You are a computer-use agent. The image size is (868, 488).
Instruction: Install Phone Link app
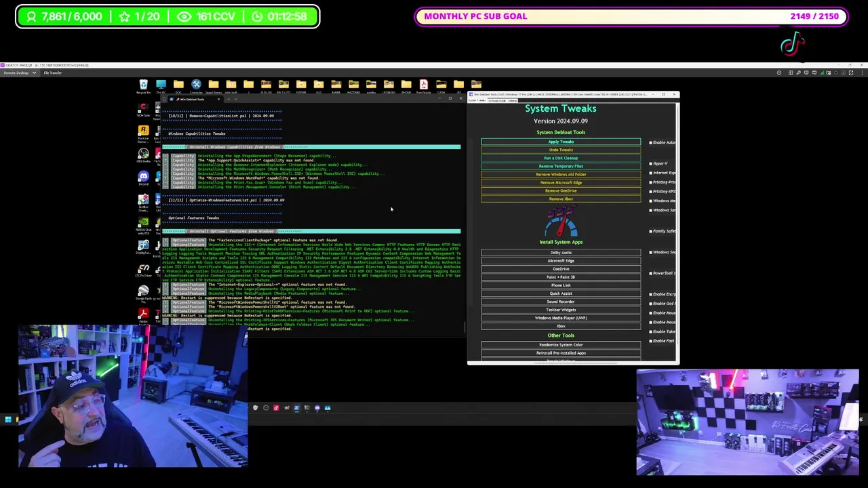point(561,285)
